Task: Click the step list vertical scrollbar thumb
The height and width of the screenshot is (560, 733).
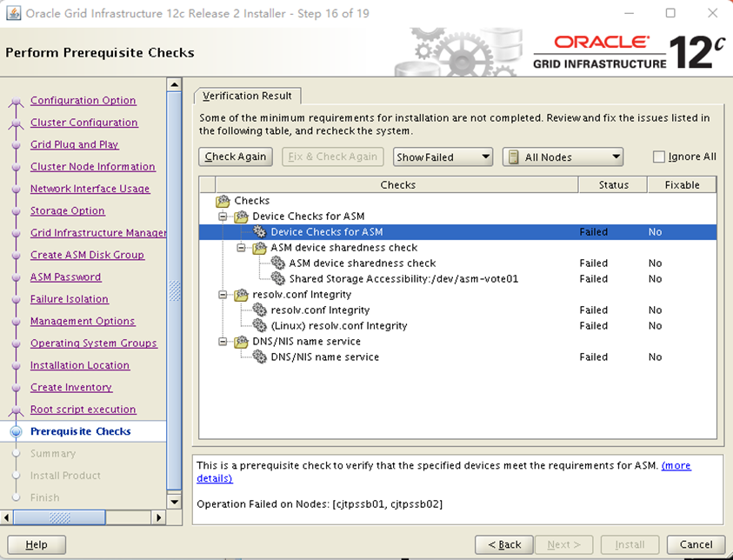Action: click(175, 290)
